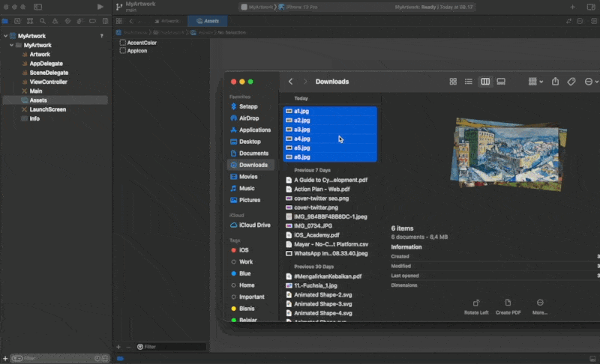This screenshot has height=364, width=600.
Task: Switch Finder to list view
Action: click(x=468, y=82)
